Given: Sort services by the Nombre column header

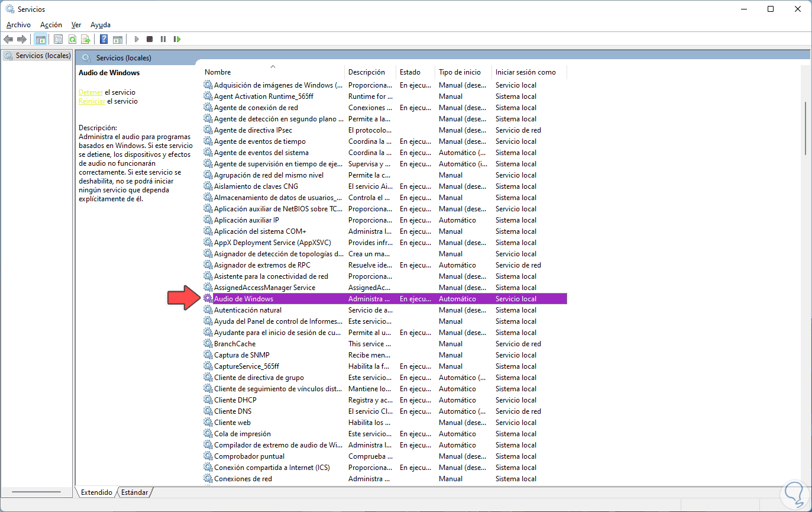Looking at the screenshot, I should tap(273, 72).
